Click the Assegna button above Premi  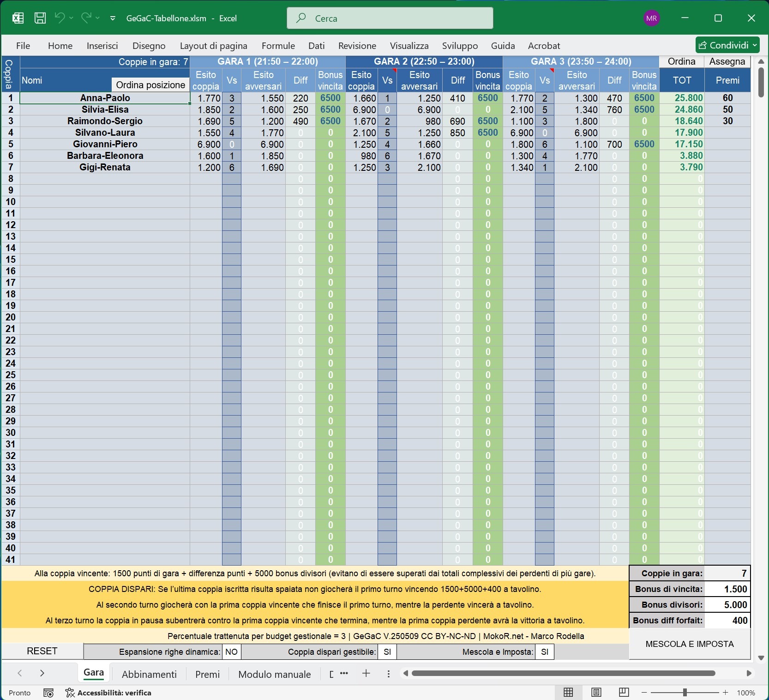tap(727, 61)
